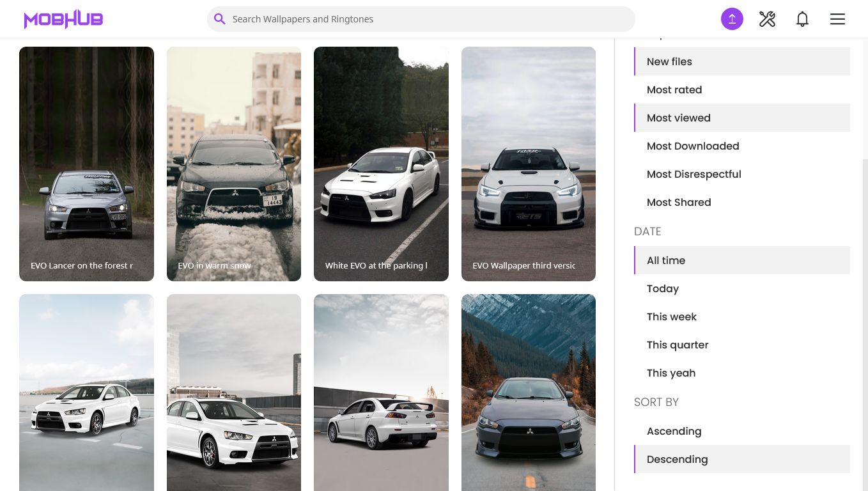868x491 pixels.
Task: Open the white EVO wallpaper showing front wheel close-up
Action: [x=234, y=393]
